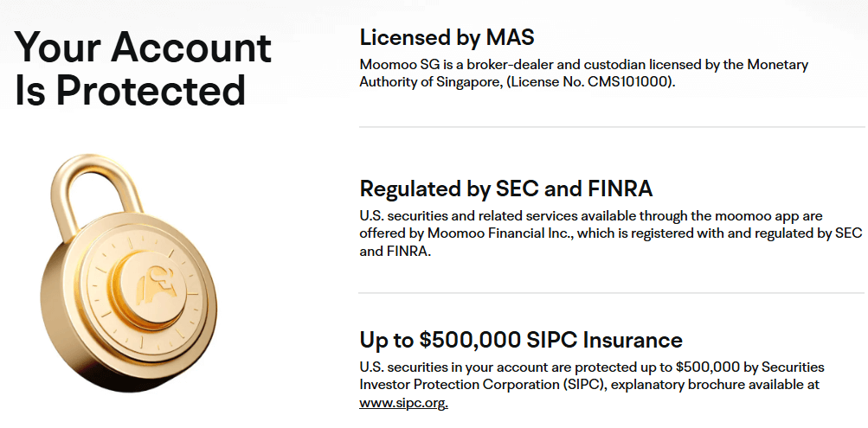Click the divider line above the SIPC section
This screenshot has height=428, width=868.
click(612, 293)
